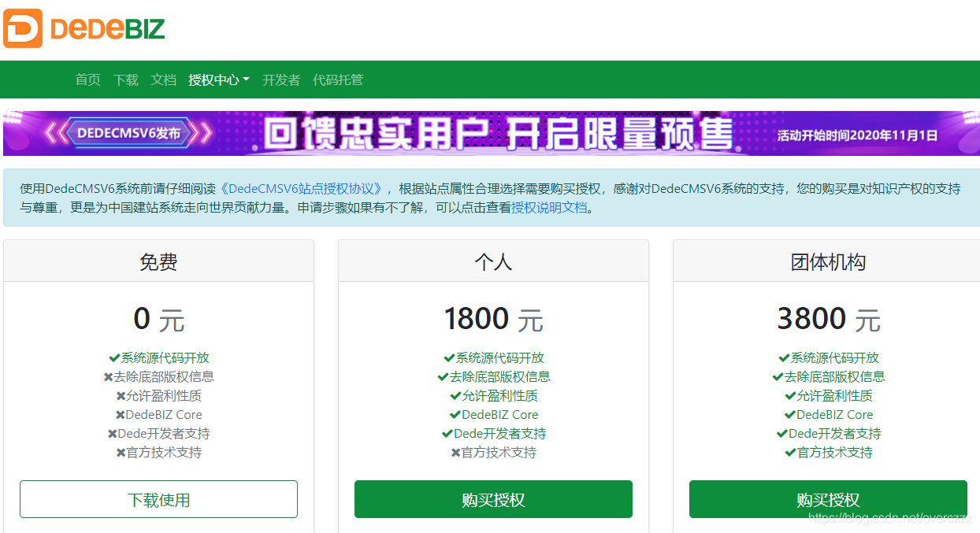Click the check icon beside 系统源代码开放 in 团体机构 card

click(x=784, y=358)
